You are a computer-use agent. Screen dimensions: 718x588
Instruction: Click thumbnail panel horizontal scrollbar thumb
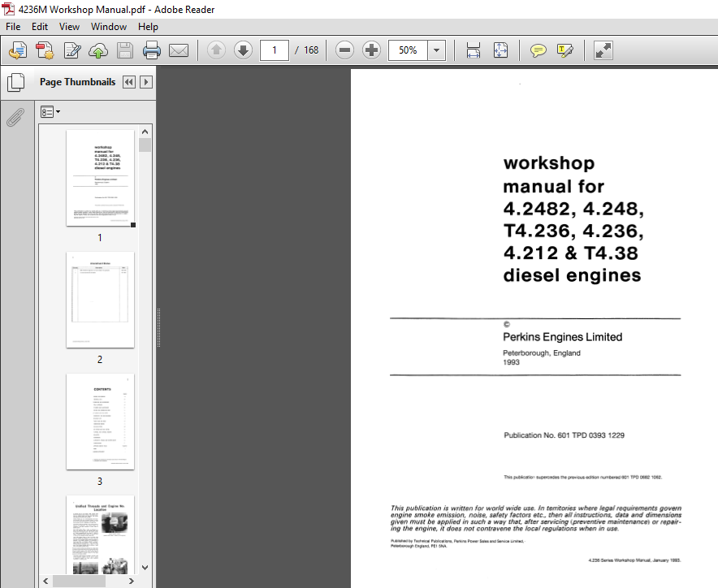tap(80, 581)
